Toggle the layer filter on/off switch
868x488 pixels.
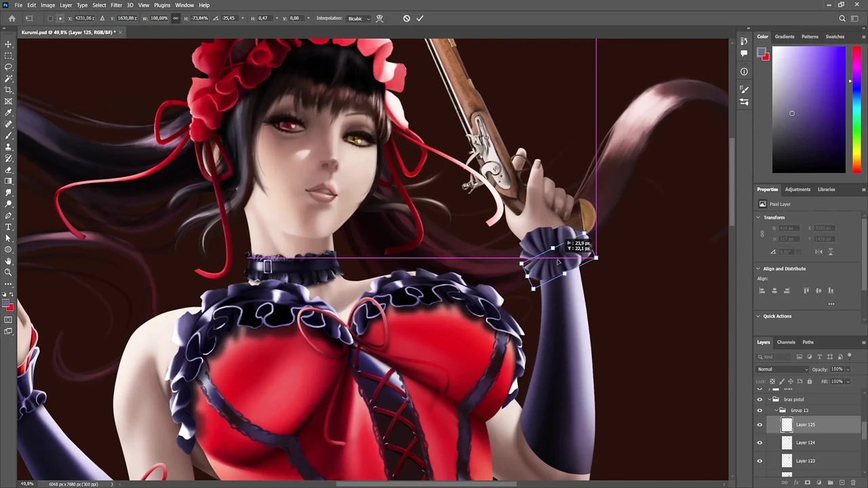point(850,357)
